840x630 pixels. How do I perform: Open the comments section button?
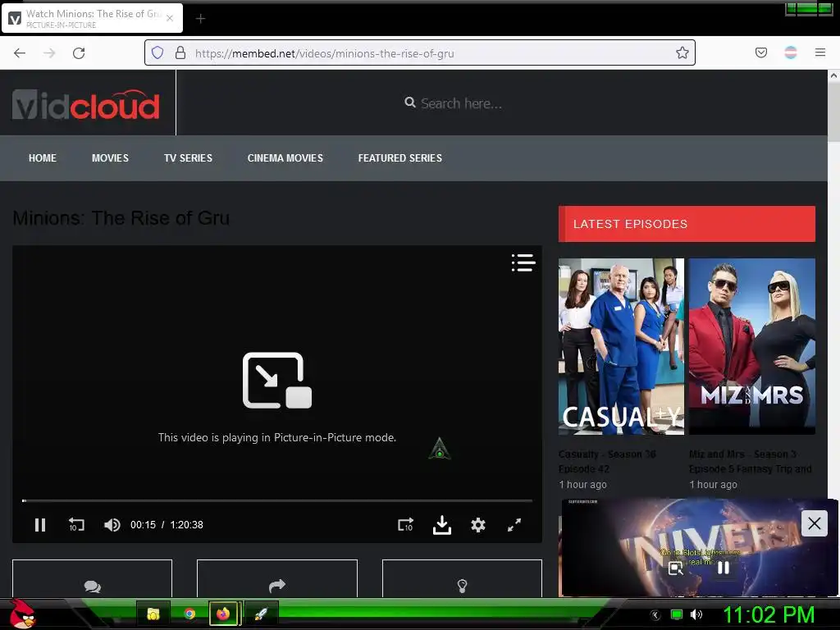(92, 579)
